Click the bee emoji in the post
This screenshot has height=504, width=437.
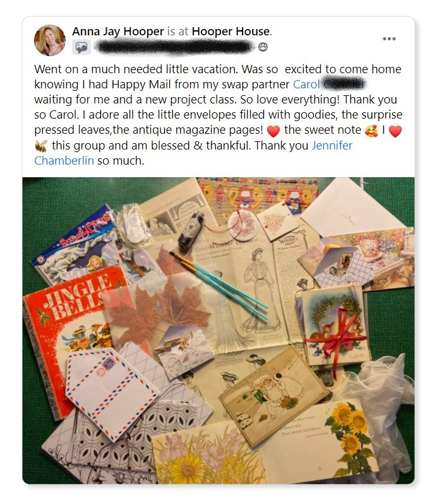(x=41, y=146)
